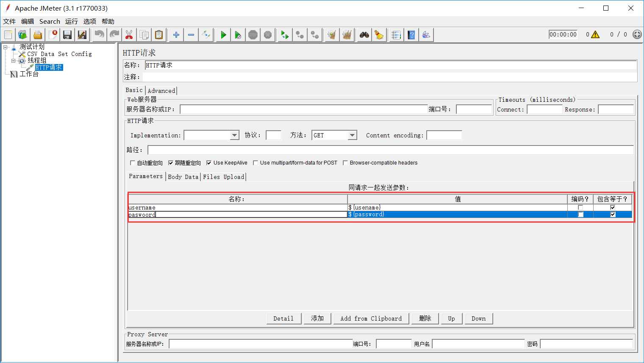The height and width of the screenshot is (363, 644).
Task: Start the test with green play icon
Action: click(x=223, y=35)
